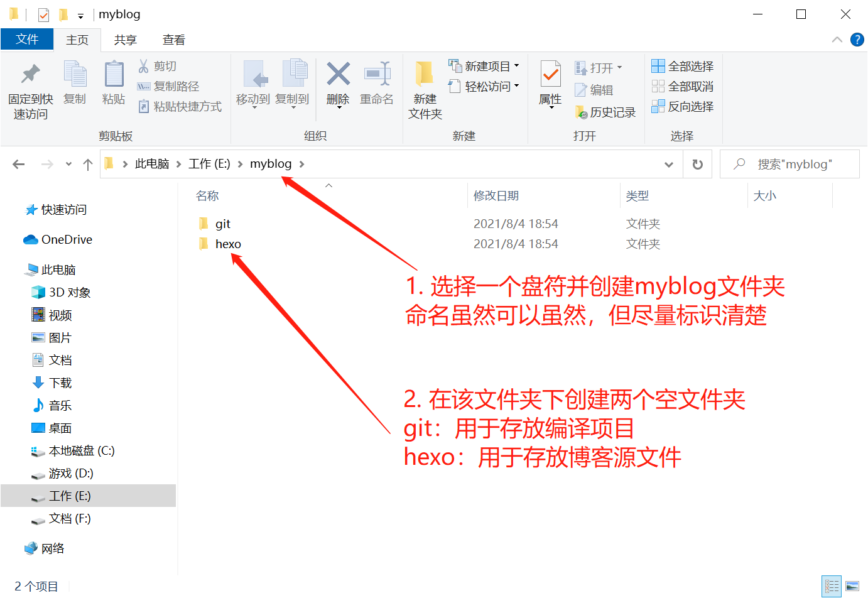Viewport: 868px width, 598px height.
Task: Sort by Date modified (修改日期) column
Action: 496,196
